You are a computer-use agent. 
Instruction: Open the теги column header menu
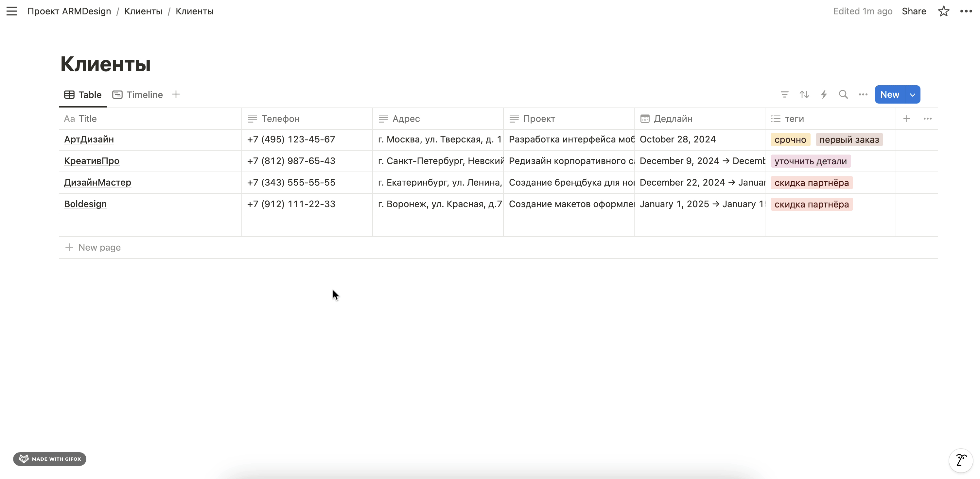[x=794, y=119]
